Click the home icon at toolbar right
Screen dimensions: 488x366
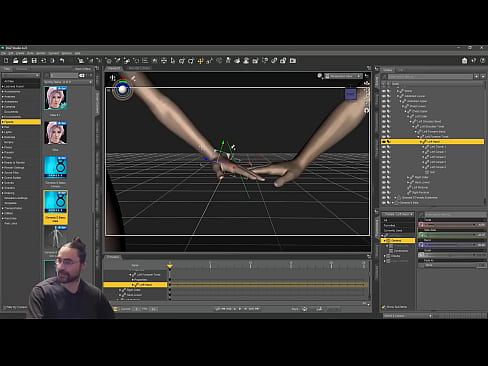click(x=464, y=61)
